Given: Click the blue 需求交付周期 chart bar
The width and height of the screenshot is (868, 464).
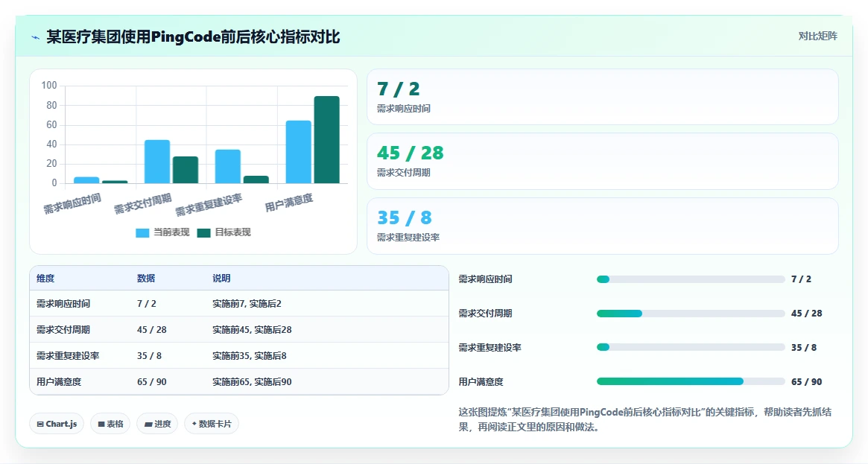Looking at the screenshot, I should click(157, 162).
